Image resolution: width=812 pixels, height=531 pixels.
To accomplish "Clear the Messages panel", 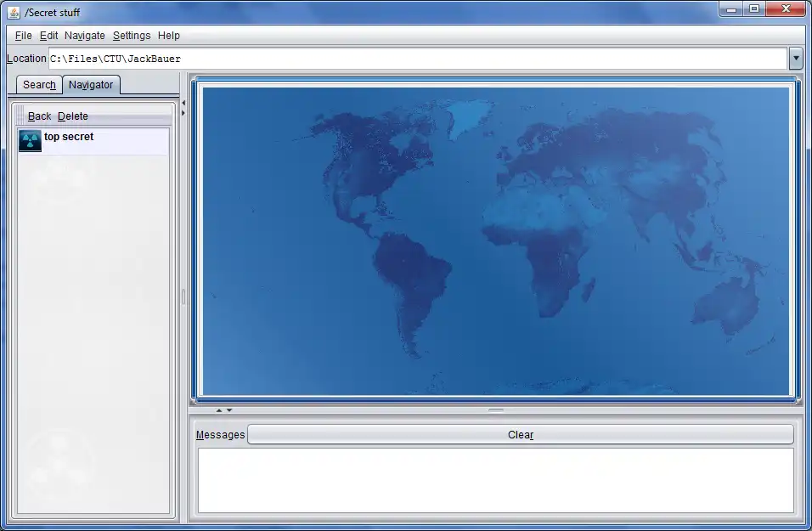I will coord(521,435).
